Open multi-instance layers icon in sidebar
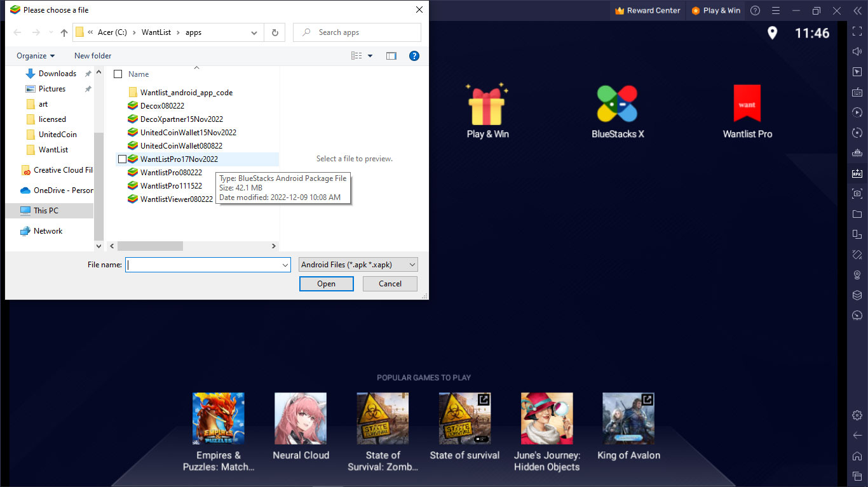Viewport: 868px width, 487px height. (x=857, y=295)
